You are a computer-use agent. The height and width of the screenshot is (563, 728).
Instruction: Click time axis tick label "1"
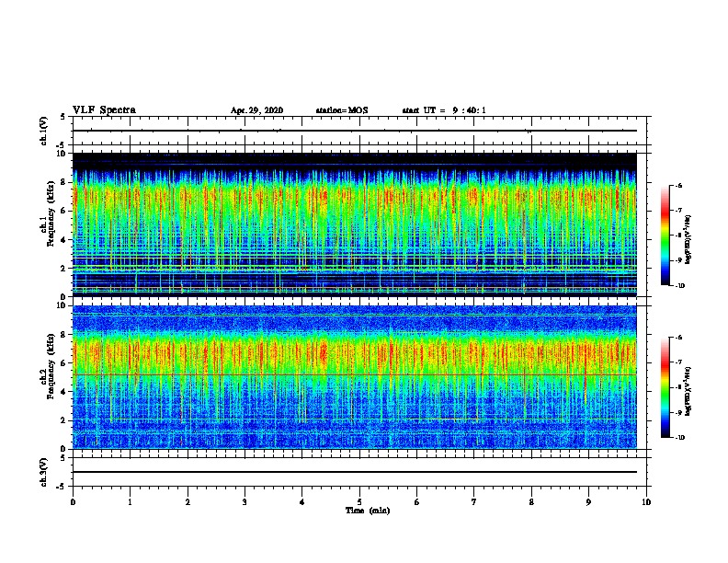pos(130,502)
